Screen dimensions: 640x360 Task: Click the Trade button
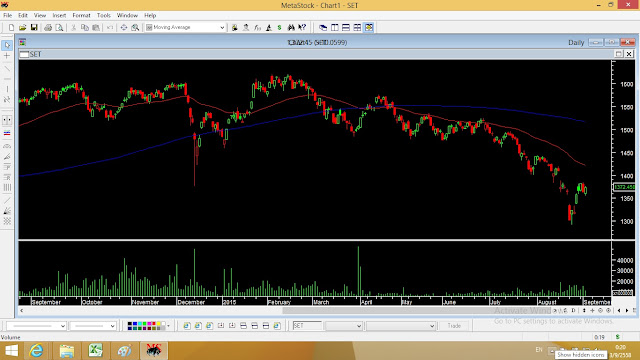[454, 326]
